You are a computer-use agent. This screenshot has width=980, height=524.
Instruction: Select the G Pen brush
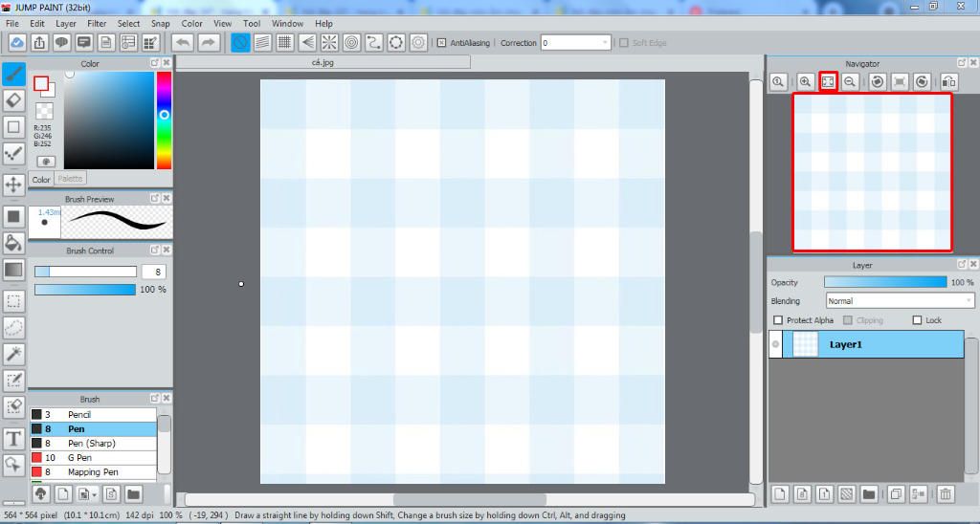[93, 458]
